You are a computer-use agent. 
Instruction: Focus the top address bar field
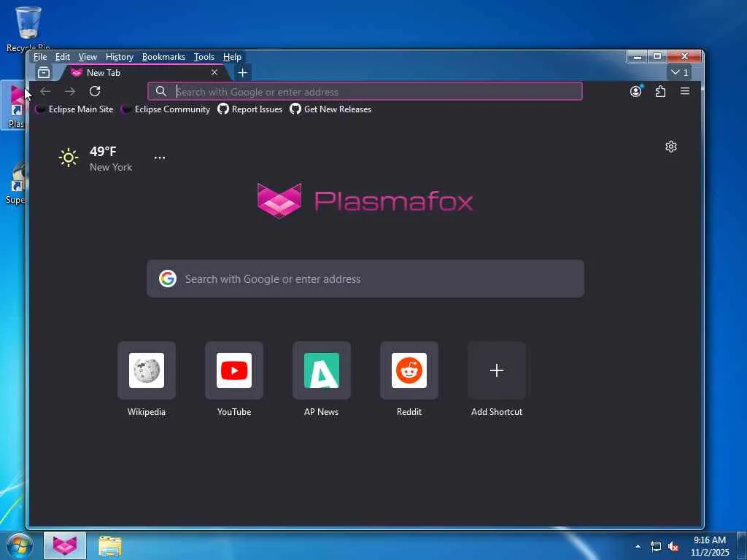coord(365,91)
